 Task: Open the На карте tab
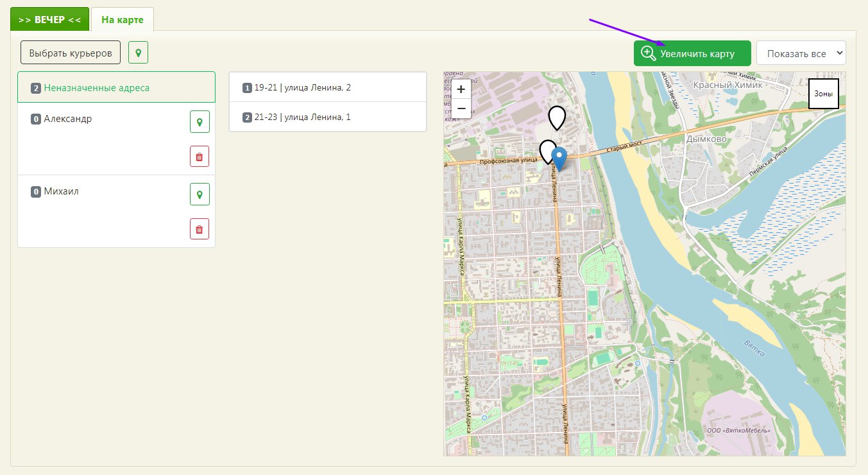(x=123, y=19)
